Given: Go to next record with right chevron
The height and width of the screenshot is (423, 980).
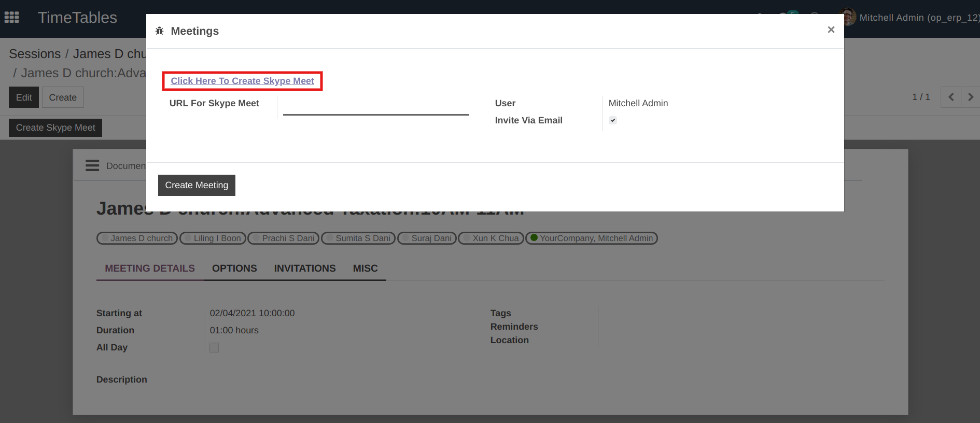Looking at the screenshot, I should (971, 97).
